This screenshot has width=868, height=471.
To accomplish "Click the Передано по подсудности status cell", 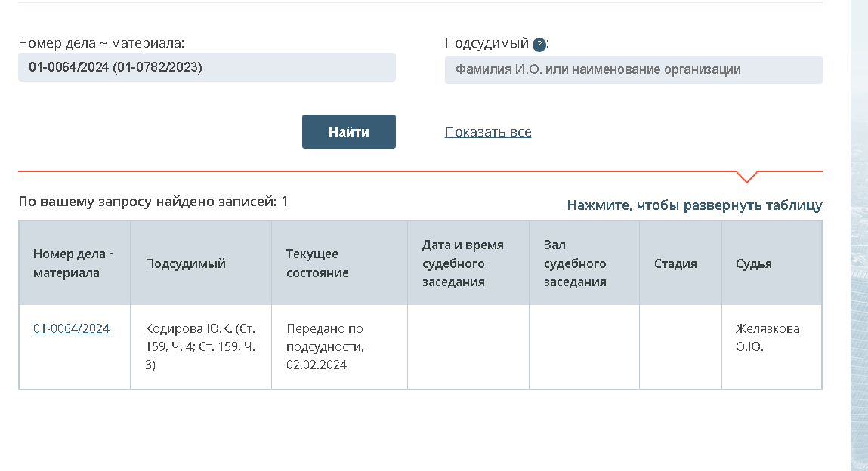I will (325, 347).
